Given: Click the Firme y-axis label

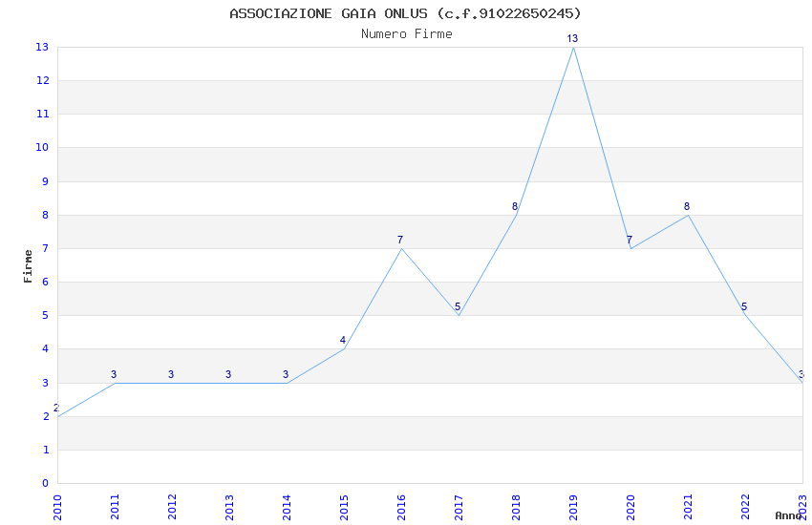Looking at the screenshot, I should (x=28, y=266).
